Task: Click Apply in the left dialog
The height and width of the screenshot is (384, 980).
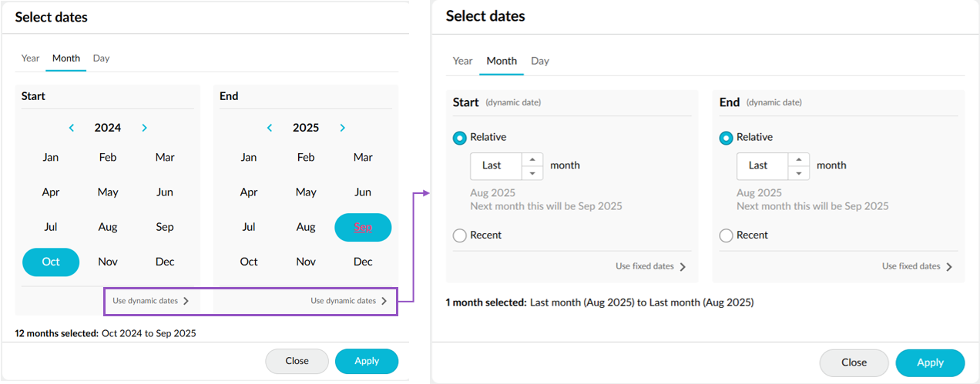Action: click(x=367, y=362)
